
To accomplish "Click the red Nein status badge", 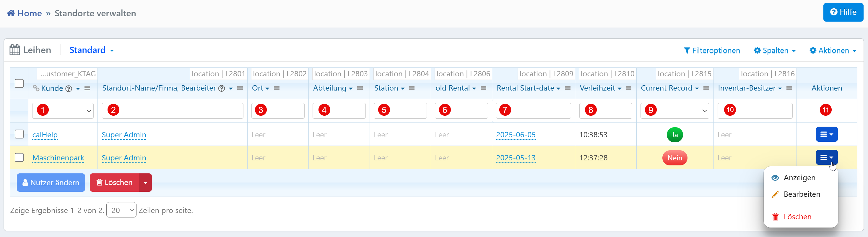I will 674,158.
